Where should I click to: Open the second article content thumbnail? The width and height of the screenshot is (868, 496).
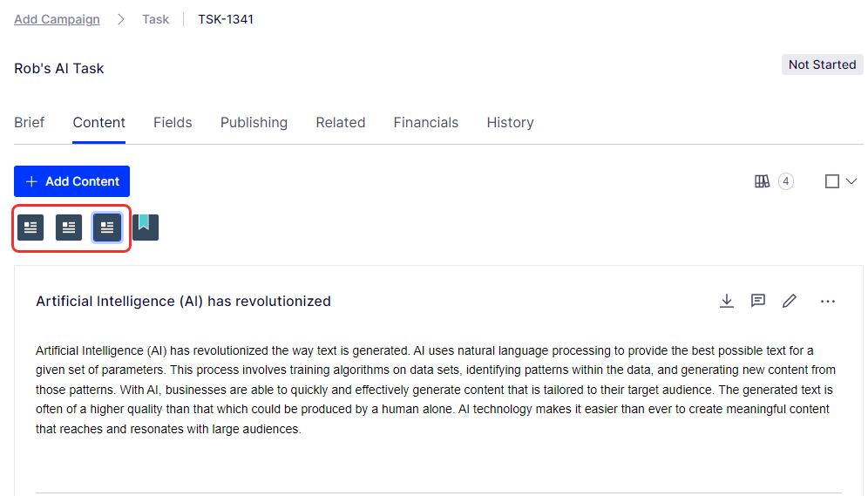(x=69, y=228)
